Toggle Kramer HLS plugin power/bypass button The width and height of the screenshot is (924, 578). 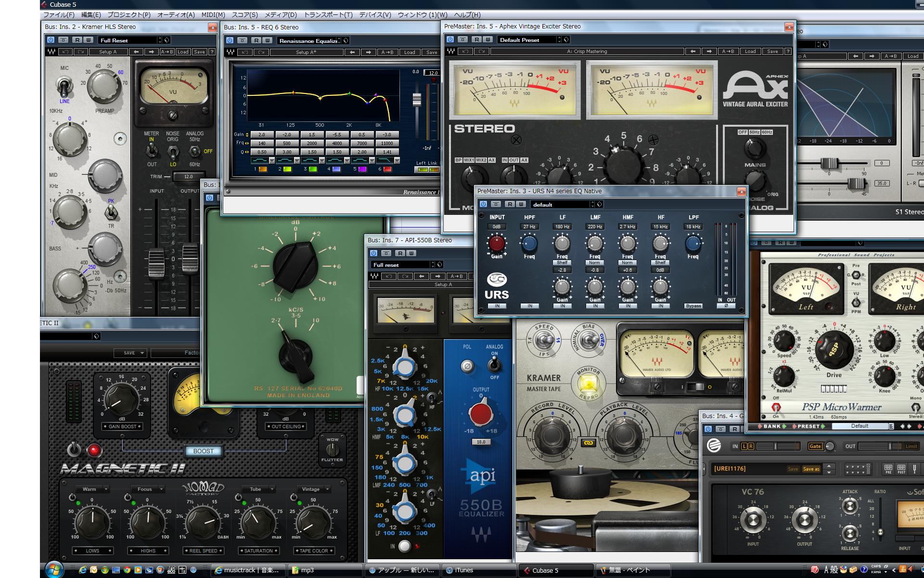coord(51,40)
